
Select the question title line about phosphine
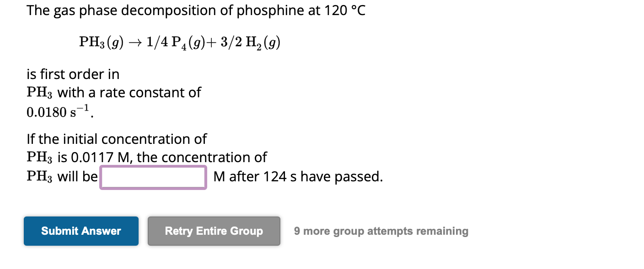click(196, 10)
